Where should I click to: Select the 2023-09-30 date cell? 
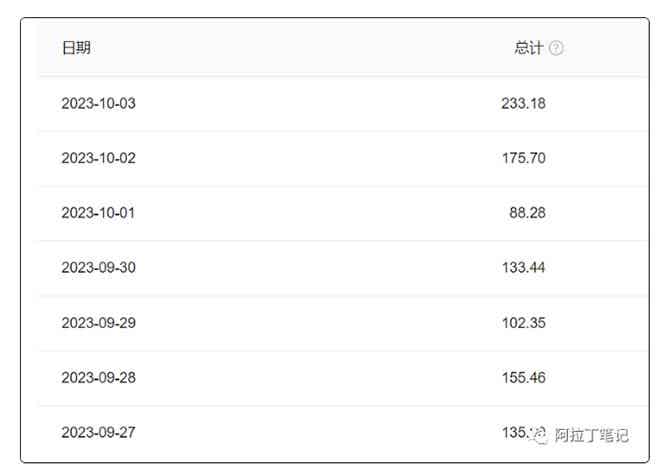98,268
